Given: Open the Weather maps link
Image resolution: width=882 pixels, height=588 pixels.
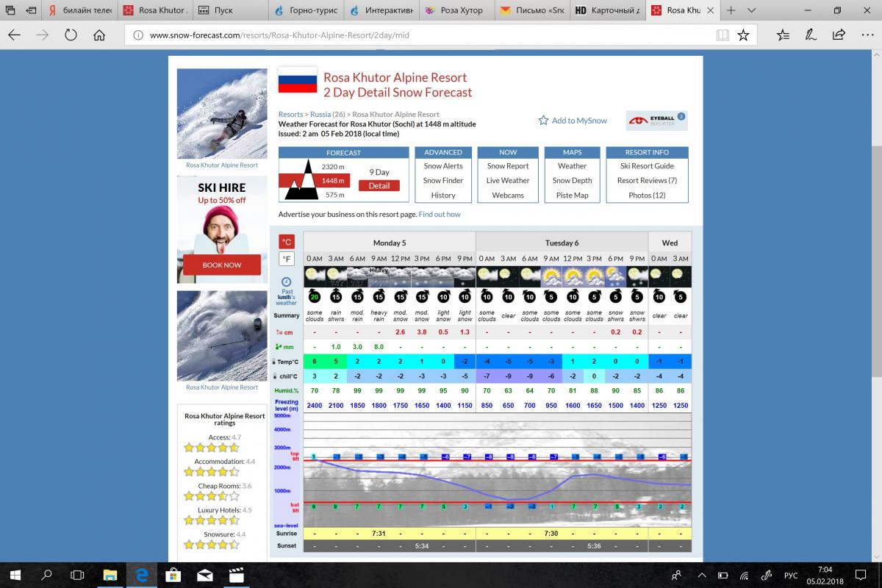Looking at the screenshot, I should (572, 166).
